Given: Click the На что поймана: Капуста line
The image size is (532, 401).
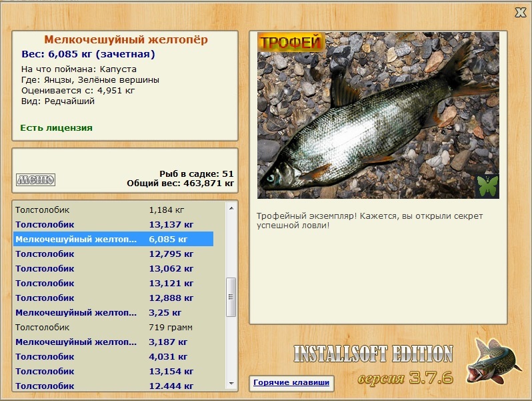Looking at the screenshot, I should (x=79, y=69).
